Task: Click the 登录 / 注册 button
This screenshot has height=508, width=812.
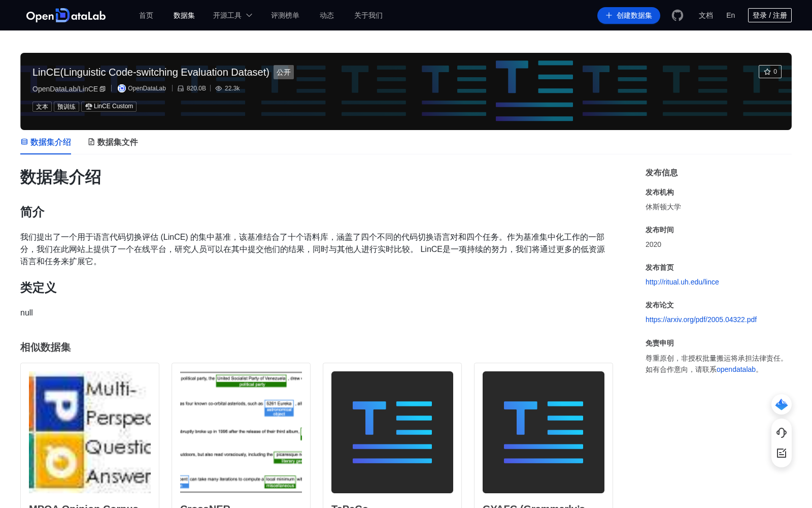Action: point(770,15)
